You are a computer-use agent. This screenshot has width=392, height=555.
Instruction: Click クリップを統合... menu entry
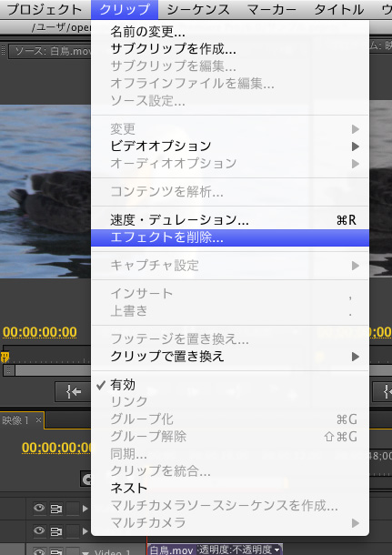pyautogui.click(x=230, y=471)
